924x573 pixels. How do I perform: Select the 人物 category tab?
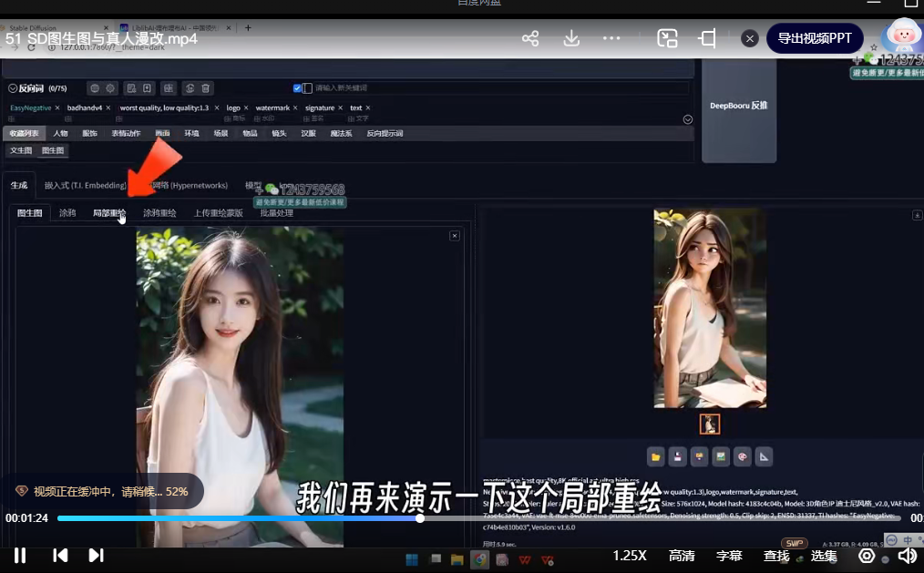(61, 134)
